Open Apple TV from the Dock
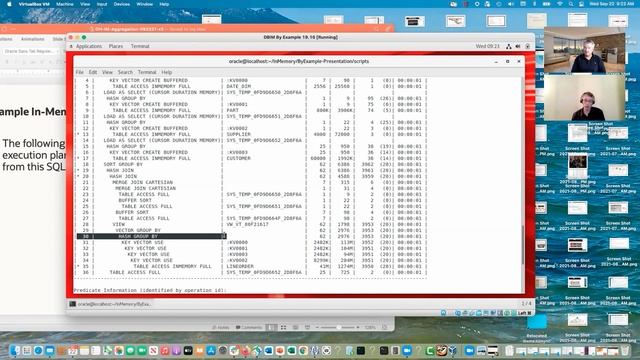Image resolution: width=640 pixels, height=360 pixels. tap(188, 350)
